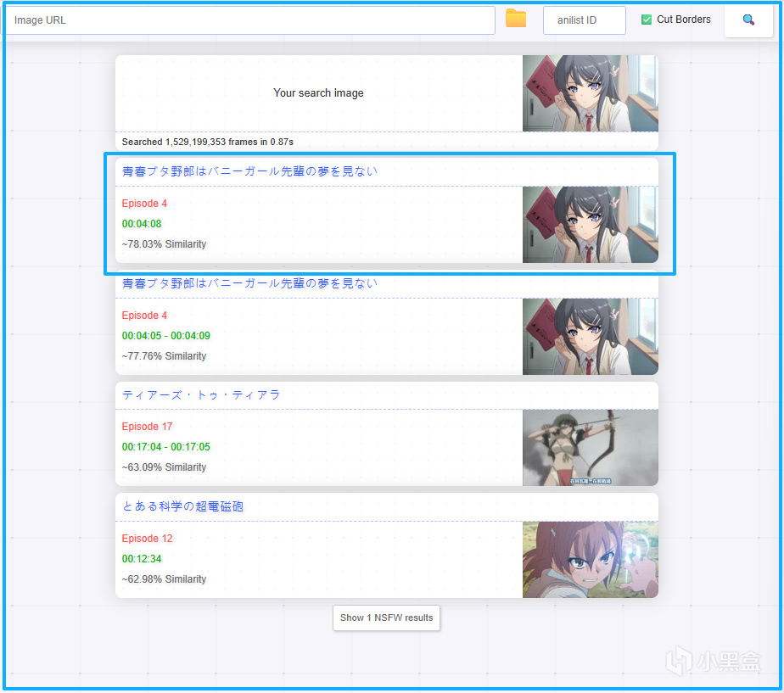
Task: Open the anime title link of the 78.03% result
Action: pos(249,171)
